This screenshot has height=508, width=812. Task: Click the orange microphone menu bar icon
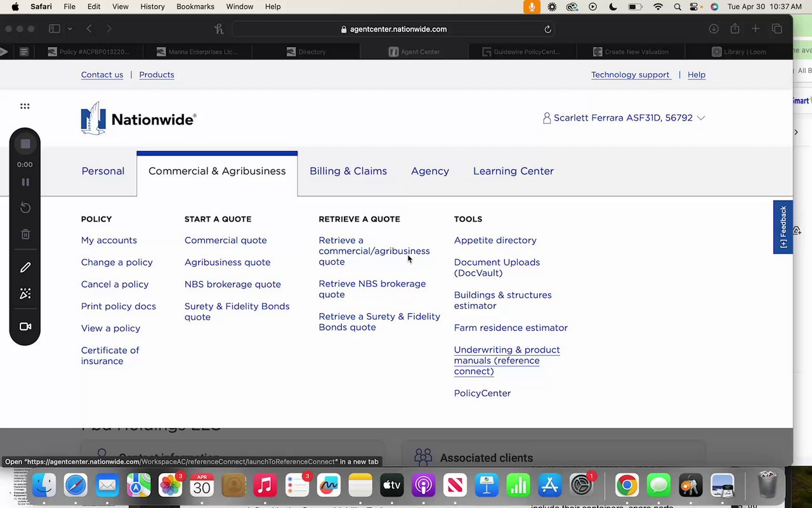tap(532, 6)
